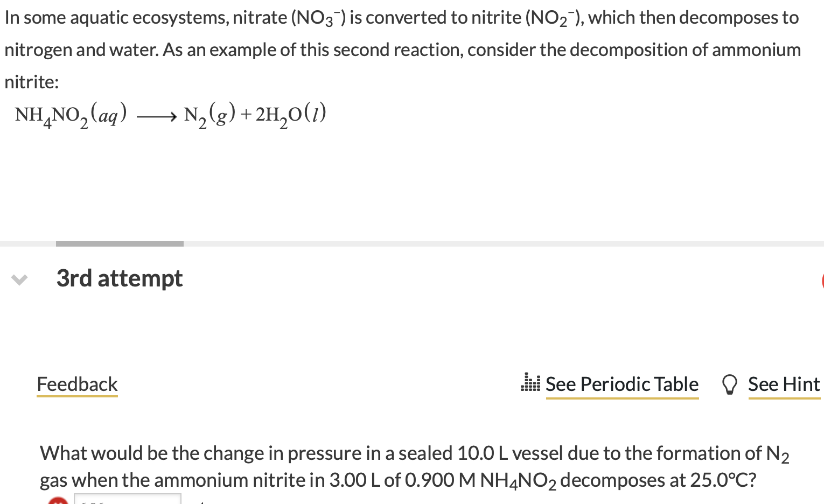Click the reaction arrow in the chemical equation
Screen dimensions: 824x504
[156, 116]
